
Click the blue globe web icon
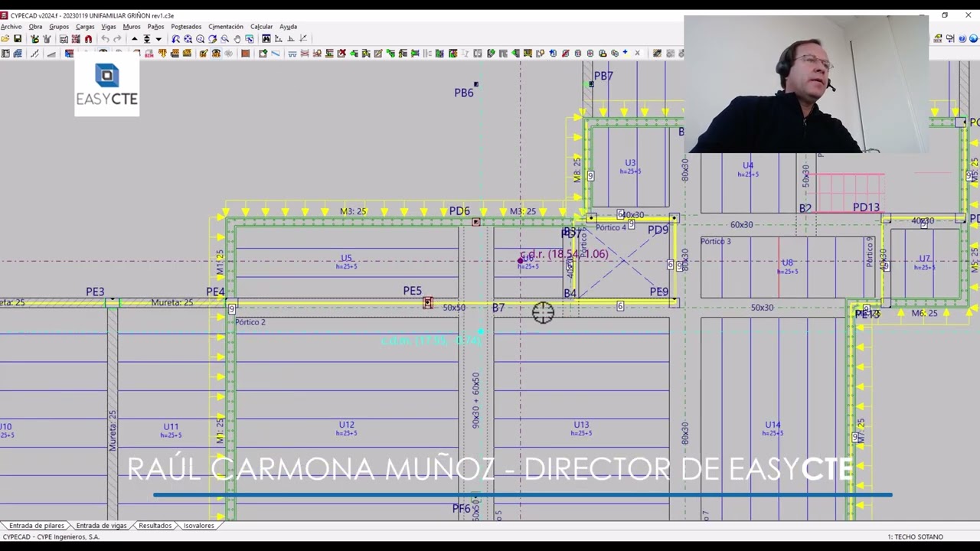pos(973,38)
